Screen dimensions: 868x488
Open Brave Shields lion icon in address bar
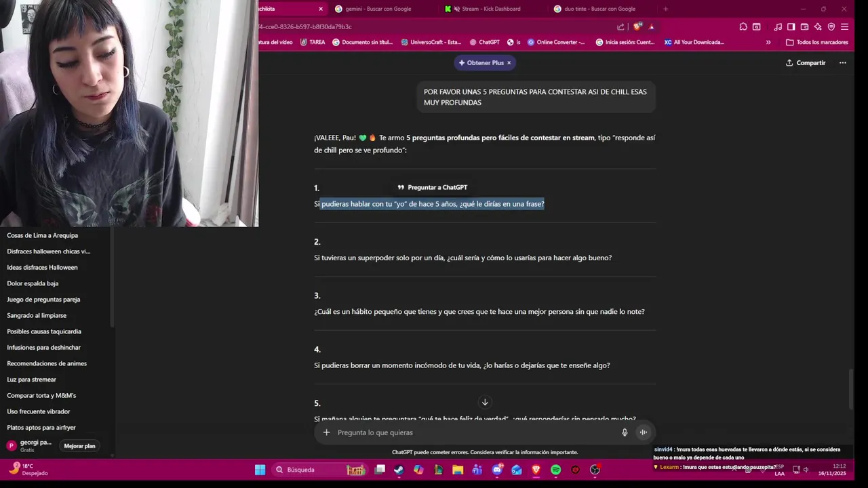tap(637, 26)
